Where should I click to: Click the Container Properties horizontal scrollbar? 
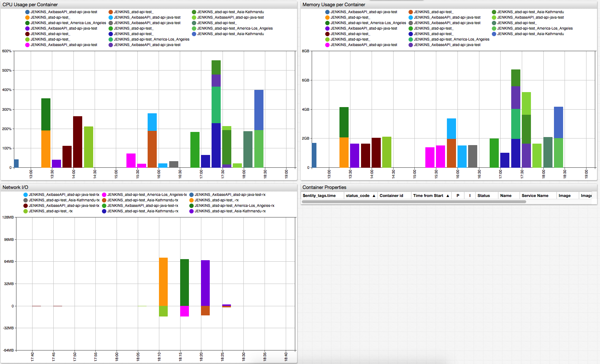(414, 202)
